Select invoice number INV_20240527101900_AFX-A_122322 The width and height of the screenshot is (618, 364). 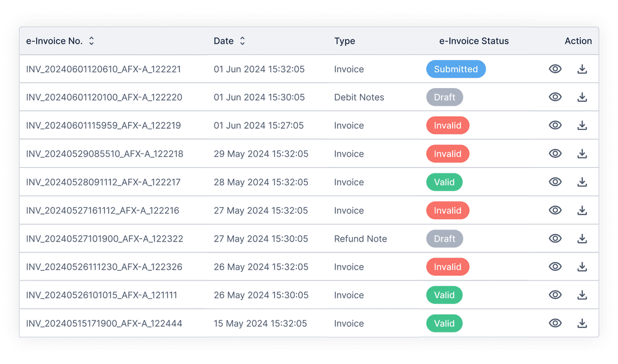coord(104,239)
